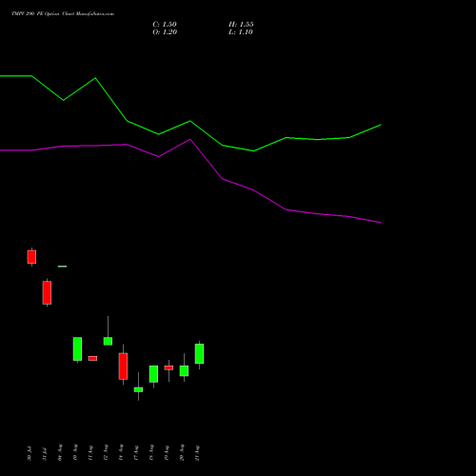
Task: Click the chart title text at top left
Action: (63, 14)
